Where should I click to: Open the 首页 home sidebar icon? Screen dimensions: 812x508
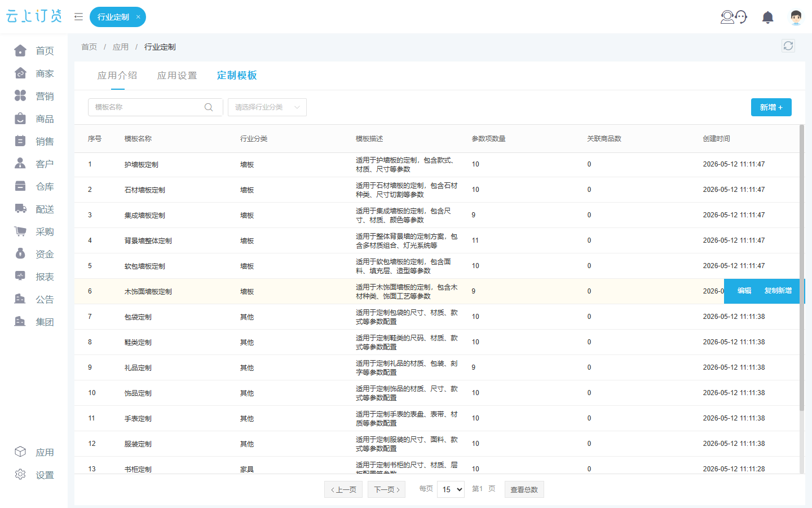[20, 51]
